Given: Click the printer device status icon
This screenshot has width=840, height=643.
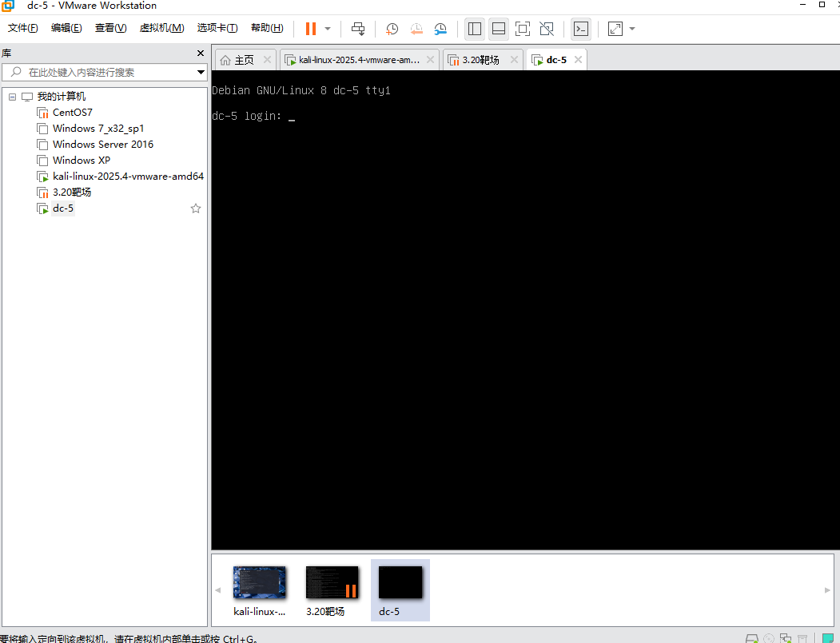Looking at the screenshot, I should pyautogui.click(x=802, y=639).
